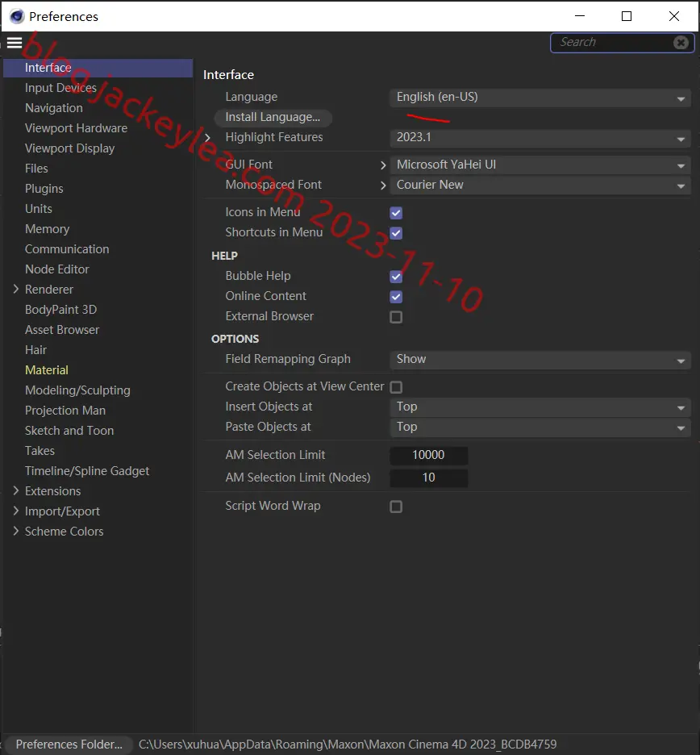Open Asset Browser preferences

[x=62, y=331]
